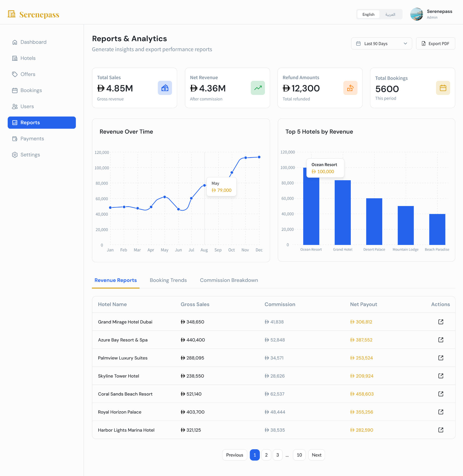Click the Next pagination button
This screenshot has height=476, width=463.
point(317,455)
